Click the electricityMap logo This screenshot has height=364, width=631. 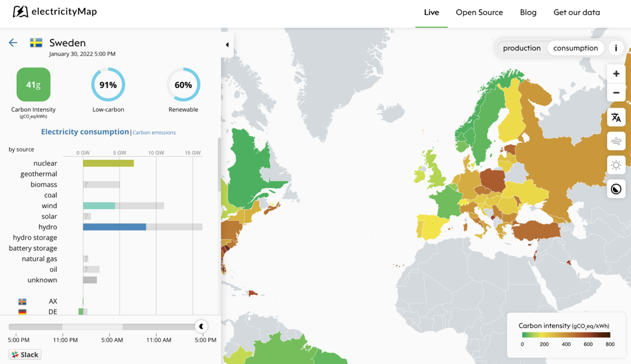pyautogui.click(x=55, y=12)
